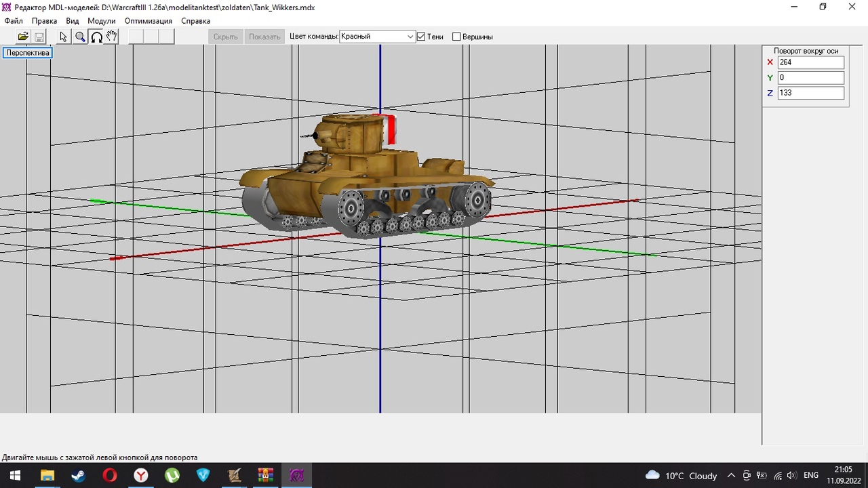
Task: Click the Показать button
Action: point(264,37)
